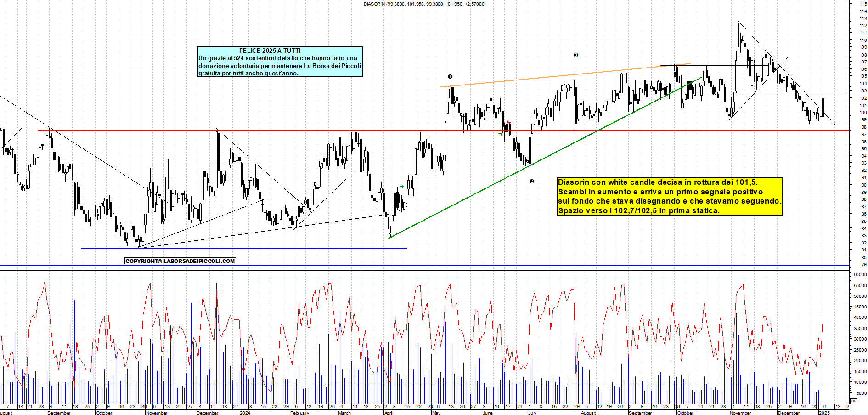
Task: Select the red horizontal resistance line
Action: pyautogui.click(x=443, y=131)
